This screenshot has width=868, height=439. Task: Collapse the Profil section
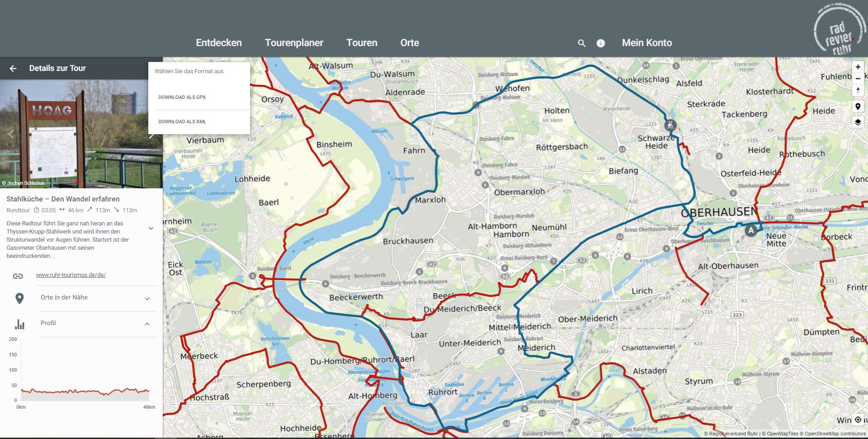point(147,324)
